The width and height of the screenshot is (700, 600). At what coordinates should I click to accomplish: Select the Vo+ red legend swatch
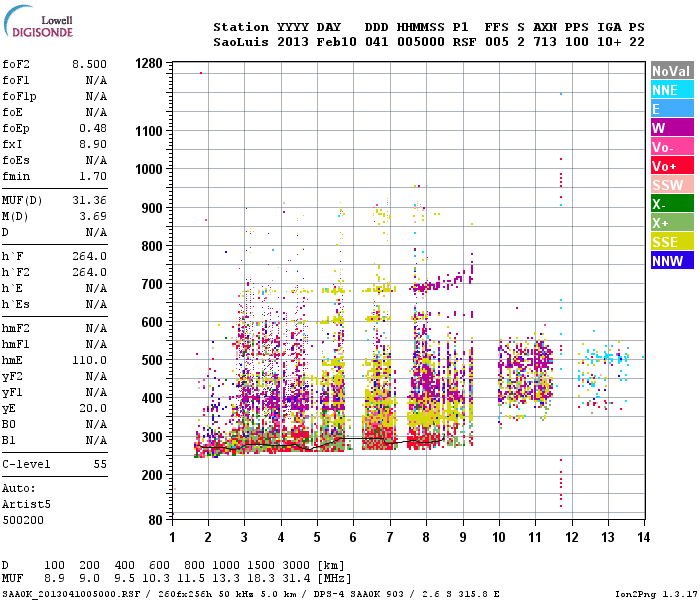click(672, 166)
